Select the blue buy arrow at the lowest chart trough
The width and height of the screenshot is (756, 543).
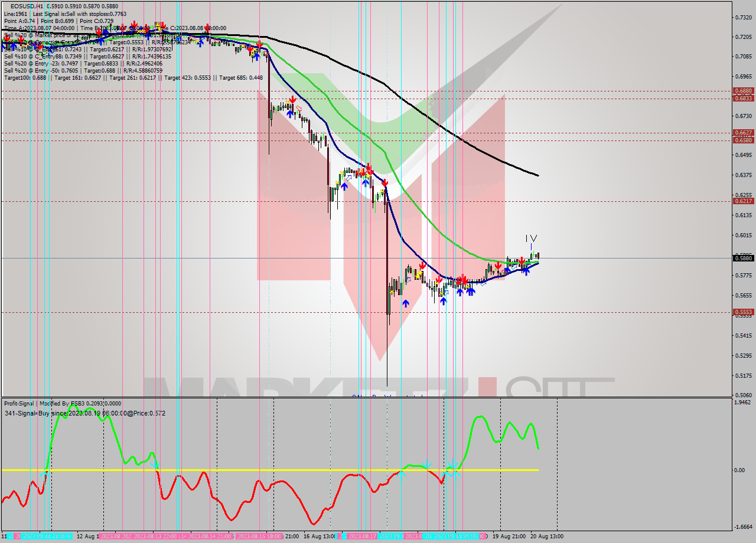tap(406, 302)
